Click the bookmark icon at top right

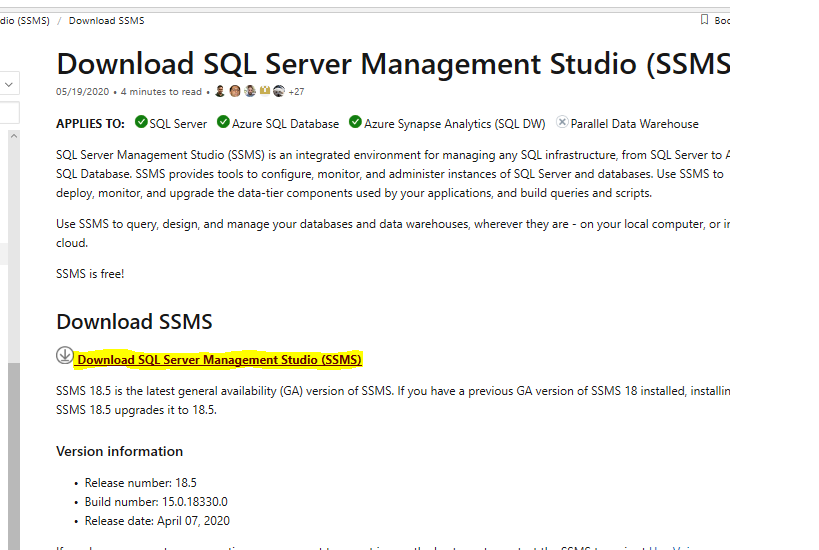coord(704,20)
